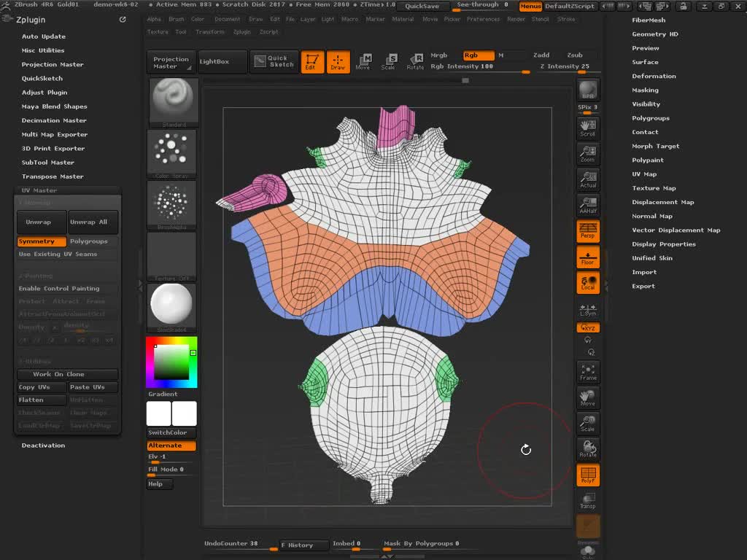Toggle the Alternate color button
This screenshot has height=560, width=747.
(171, 446)
